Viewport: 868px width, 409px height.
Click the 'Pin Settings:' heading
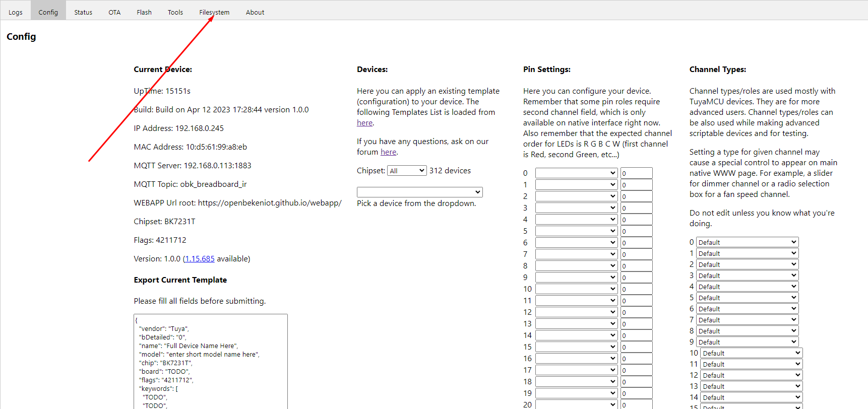click(x=547, y=70)
